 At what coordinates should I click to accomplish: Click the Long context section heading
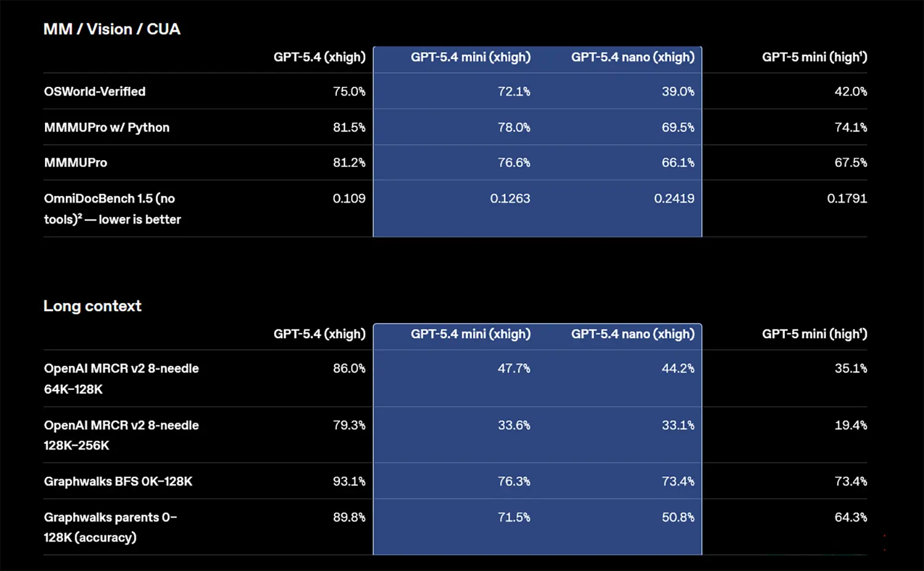pos(92,306)
